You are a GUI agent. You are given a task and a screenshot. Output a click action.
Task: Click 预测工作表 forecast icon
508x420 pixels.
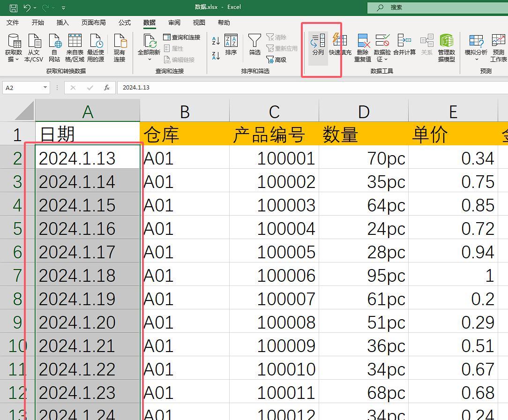tap(498, 41)
